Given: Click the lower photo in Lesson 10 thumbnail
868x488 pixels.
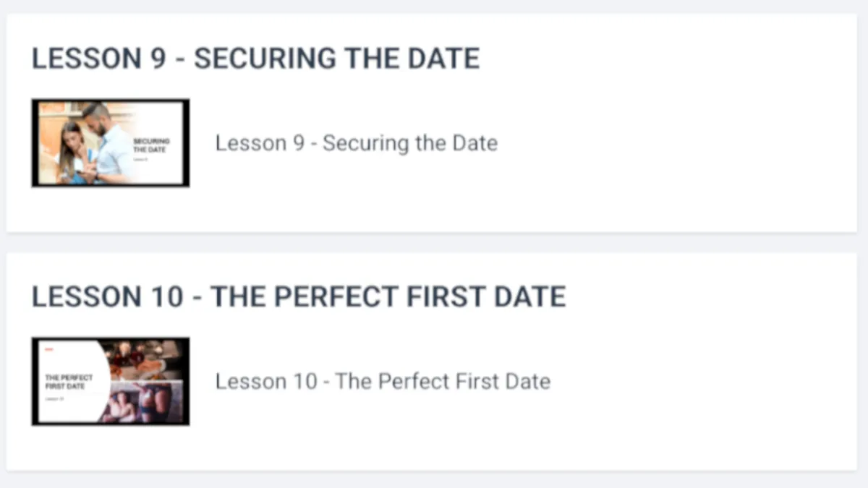Looking at the screenshot, I should 146,401.
